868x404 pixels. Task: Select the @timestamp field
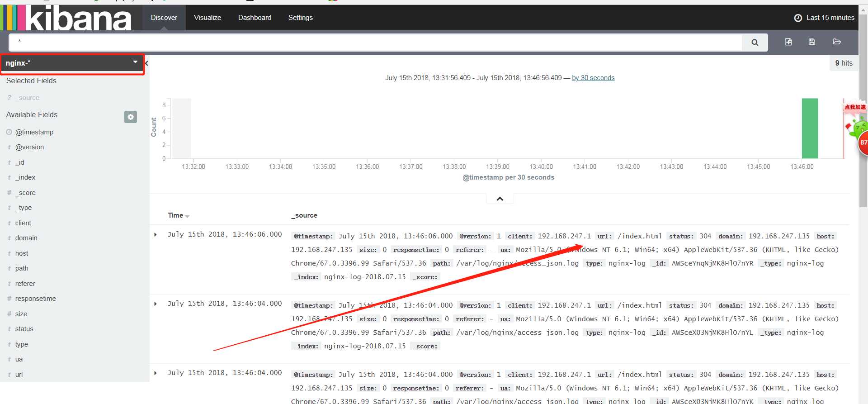coord(34,132)
